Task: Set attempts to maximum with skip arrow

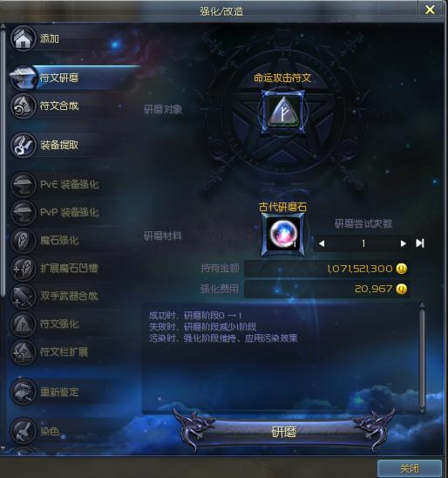Action: (x=420, y=243)
